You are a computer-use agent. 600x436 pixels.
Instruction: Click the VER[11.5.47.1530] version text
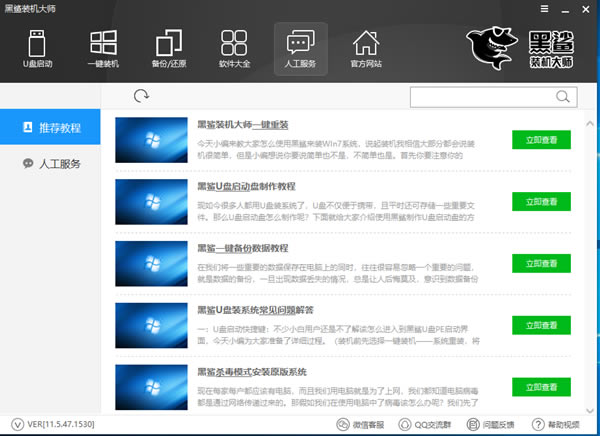(x=61, y=424)
